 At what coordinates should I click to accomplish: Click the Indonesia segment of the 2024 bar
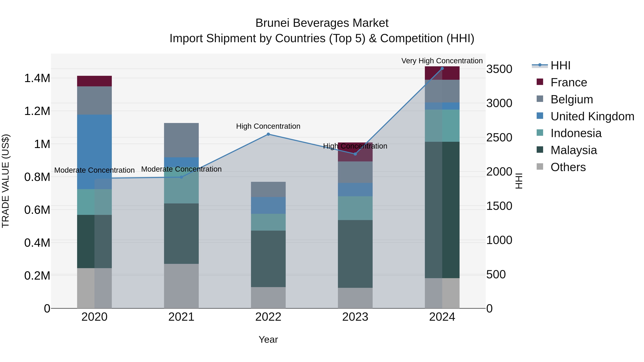(x=442, y=126)
